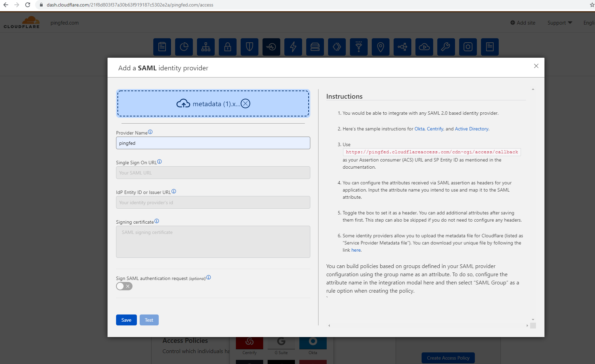Viewport: 595px width, 364px height.
Task: Show info tooltip for Signing certificate
Action: [x=157, y=221]
